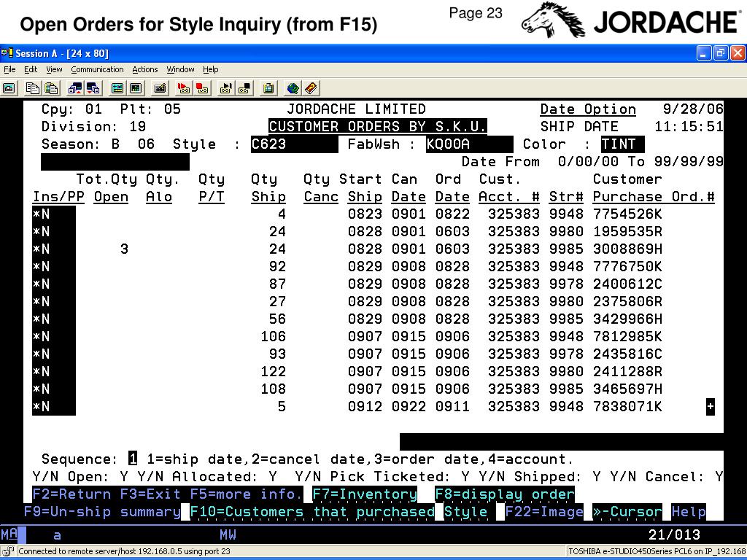Click the Y/N Shipped value field
Viewport: 747px width, 560px height.
click(597, 477)
